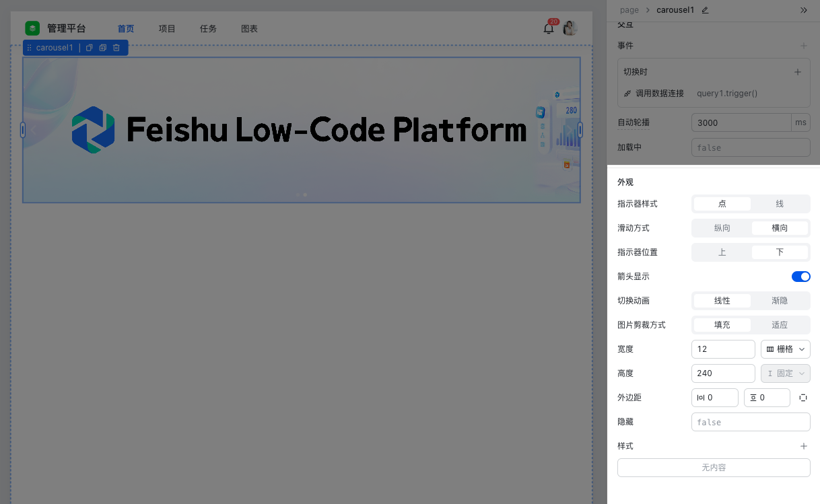The width and height of the screenshot is (820, 504).
Task: Click the 管理平台 title text
Action: 67,29
